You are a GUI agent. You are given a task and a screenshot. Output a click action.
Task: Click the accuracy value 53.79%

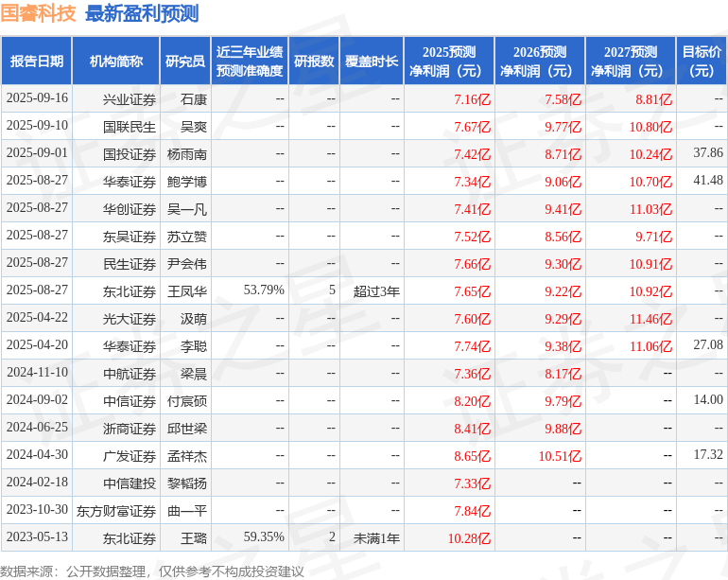tap(264, 290)
